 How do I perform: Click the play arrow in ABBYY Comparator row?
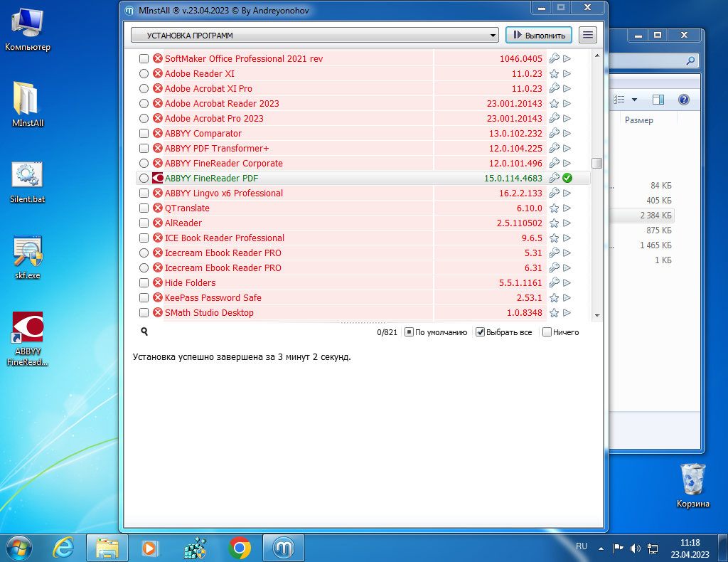coord(567,133)
